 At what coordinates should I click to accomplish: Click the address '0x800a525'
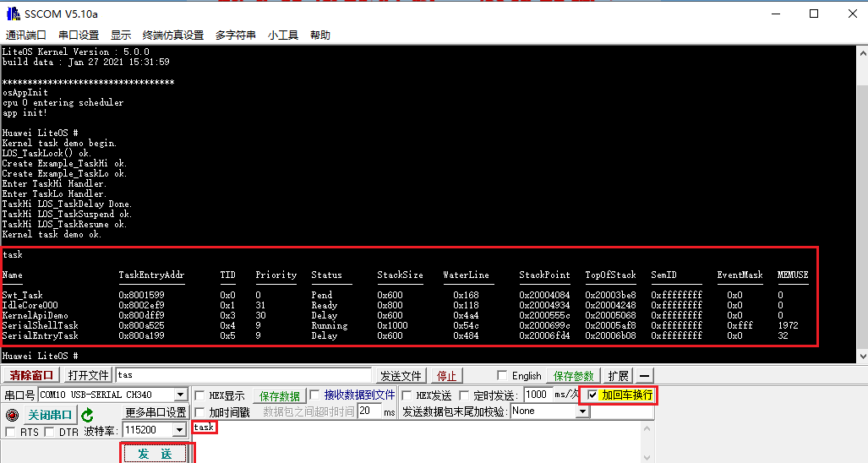tap(141, 326)
